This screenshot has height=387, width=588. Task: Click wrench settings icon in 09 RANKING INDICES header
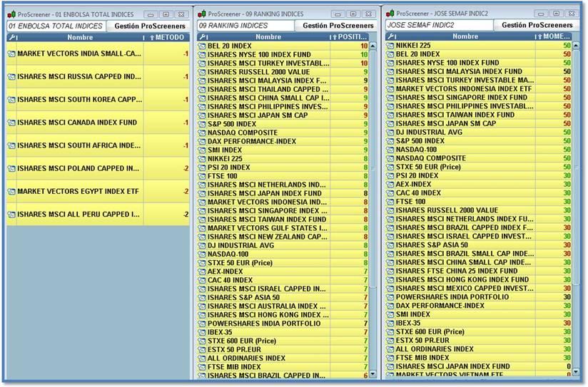click(203, 37)
